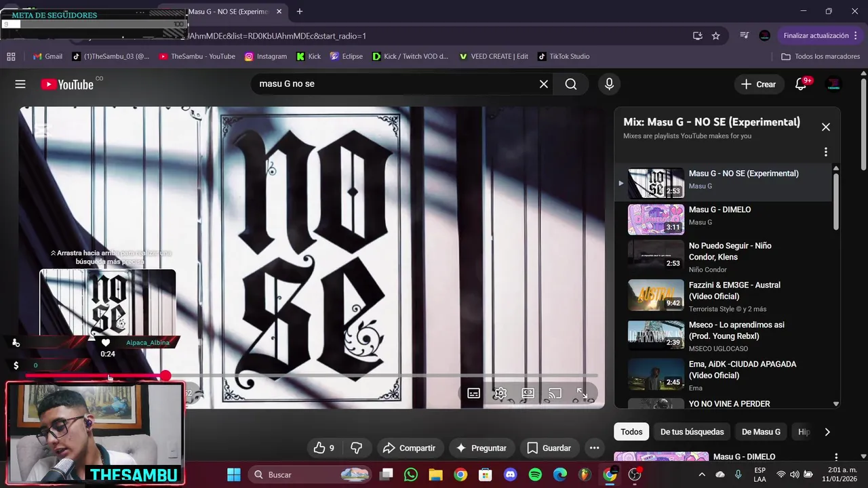Close the Masu G - NO SE tab

pyautogui.click(x=279, y=12)
